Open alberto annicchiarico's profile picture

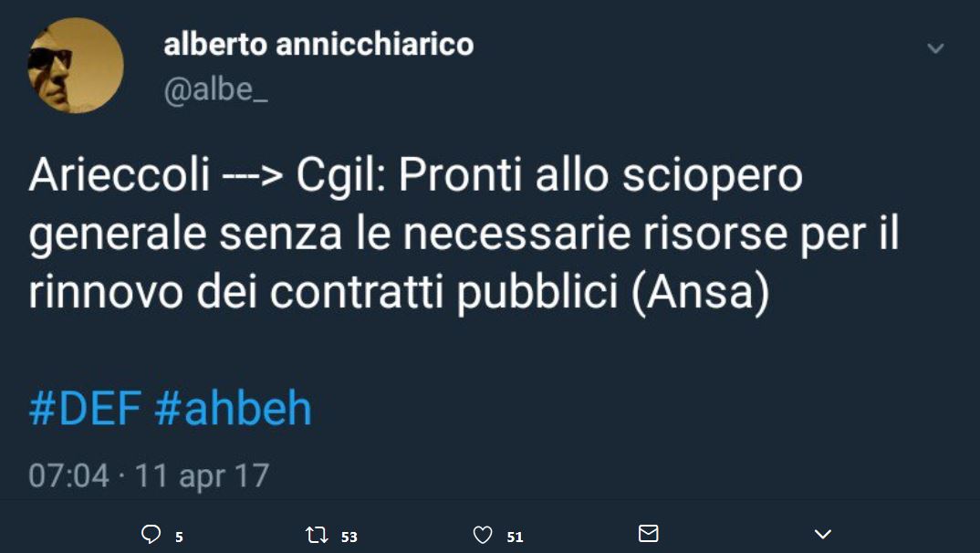(x=76, y=66)
